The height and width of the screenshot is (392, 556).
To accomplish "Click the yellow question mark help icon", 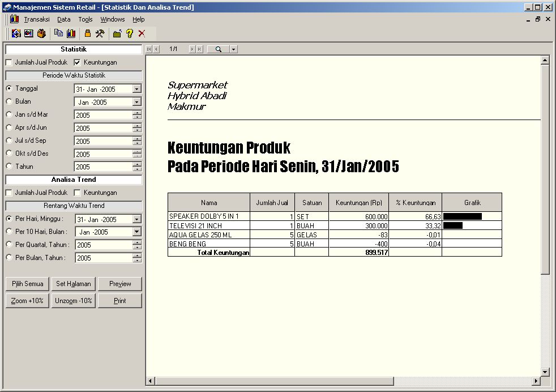I will click(x=130, y=33).
